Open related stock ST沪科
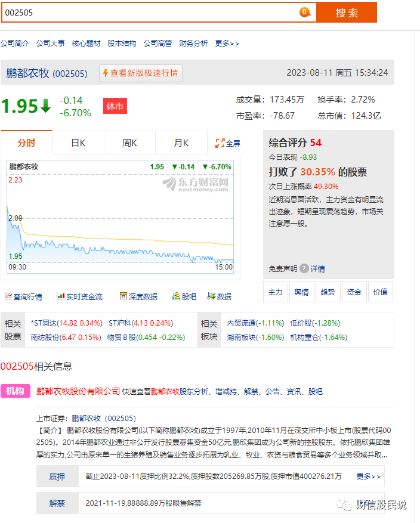 pyautogui.click(x=141, y=323)
